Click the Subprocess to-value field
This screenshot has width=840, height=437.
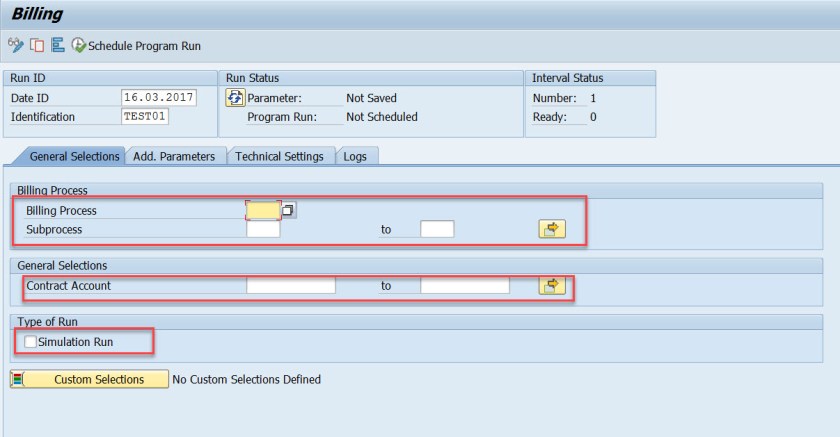(437, 229)
